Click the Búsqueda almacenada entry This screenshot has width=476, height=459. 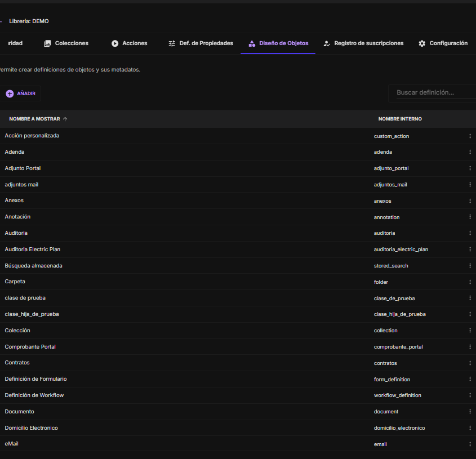coord(33,266)
